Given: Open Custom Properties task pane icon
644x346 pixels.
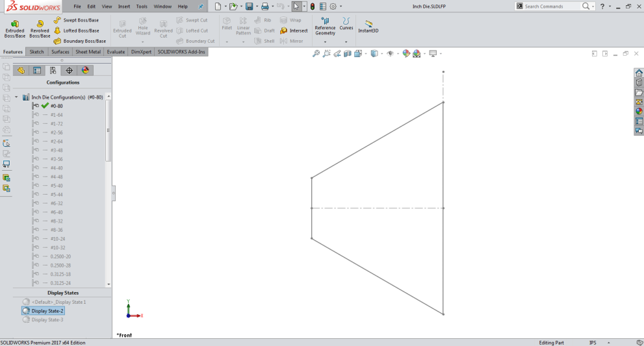Looking at the screenshot, I should (x=639, y=121).
